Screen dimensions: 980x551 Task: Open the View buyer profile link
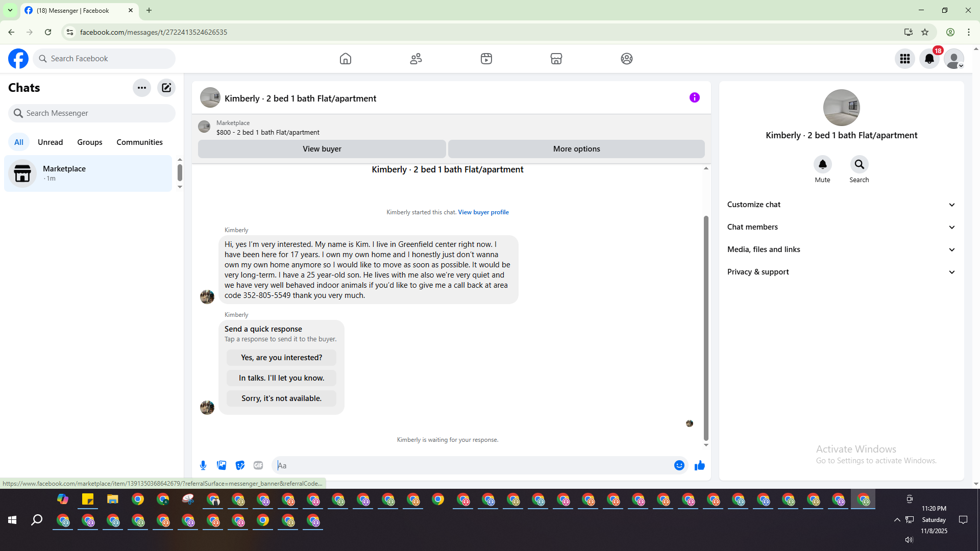pyautogui.click(x=483, y=212)
